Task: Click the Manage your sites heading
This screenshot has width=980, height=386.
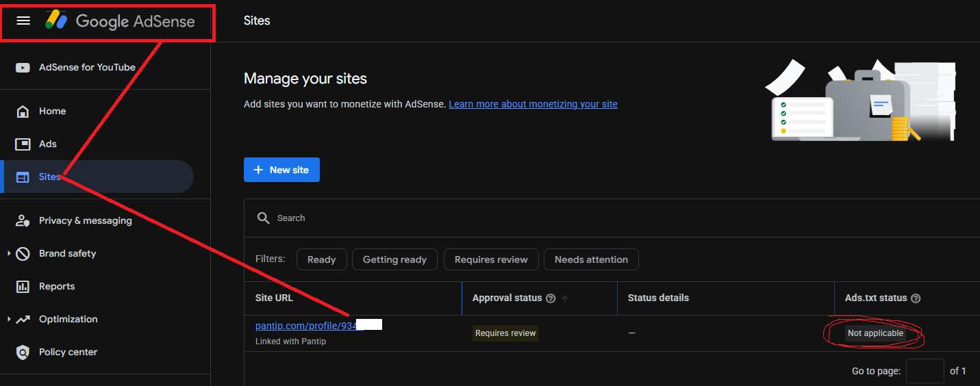Action: (305, 79)
